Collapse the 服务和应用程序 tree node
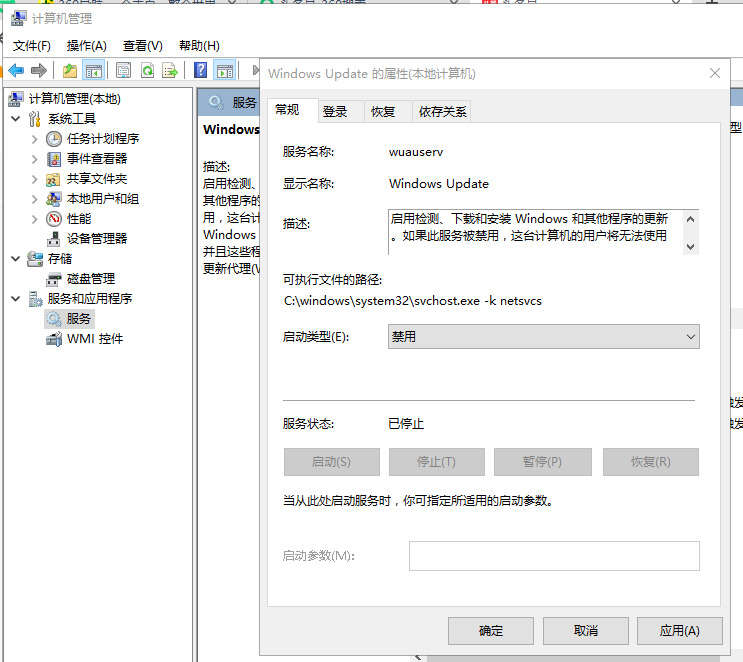This screenshot has width=743, height=662. point(16,299)
